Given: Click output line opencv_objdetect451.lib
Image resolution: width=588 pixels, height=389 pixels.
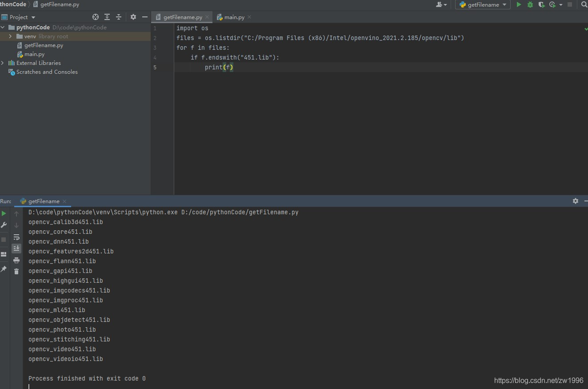Looking at the screenshot, I should point(69,320).
